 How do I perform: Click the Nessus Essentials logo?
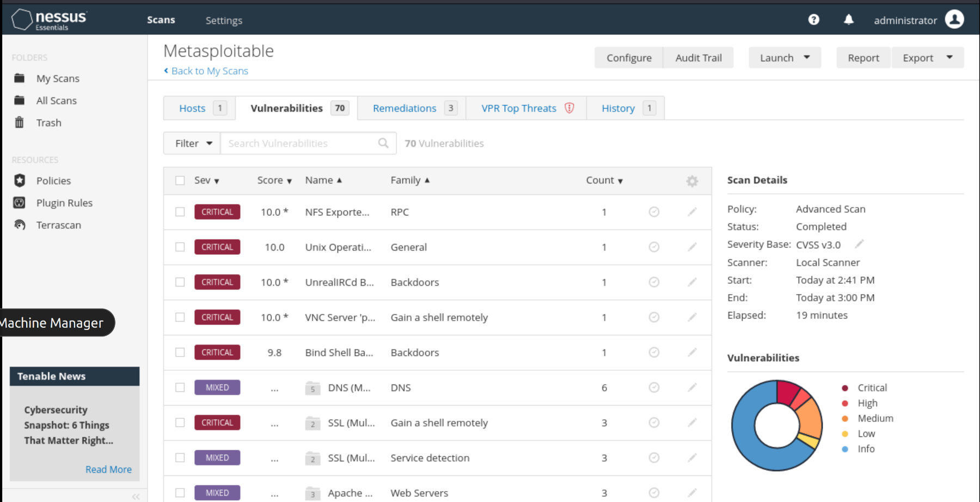(x=49, y=20)
